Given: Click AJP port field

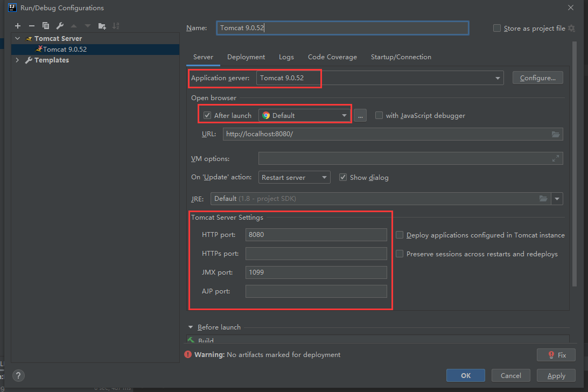Looking at the screenshot, I should [316, 291].
